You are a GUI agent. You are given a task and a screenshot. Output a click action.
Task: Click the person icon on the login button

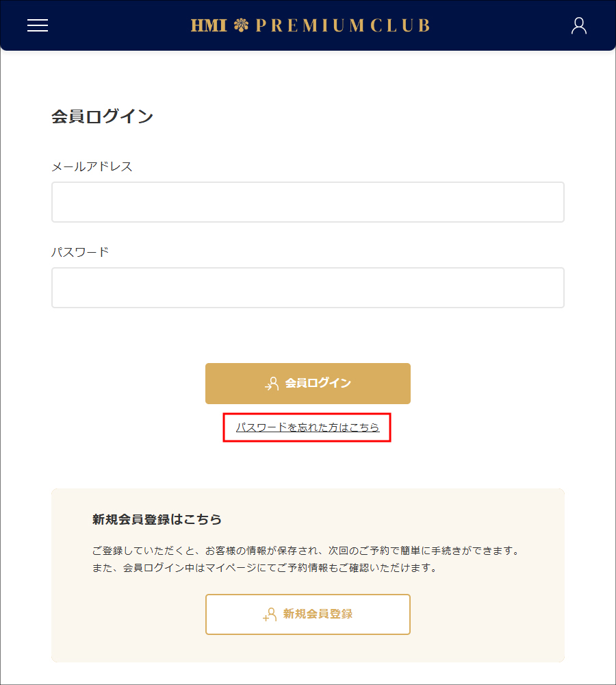272,384
